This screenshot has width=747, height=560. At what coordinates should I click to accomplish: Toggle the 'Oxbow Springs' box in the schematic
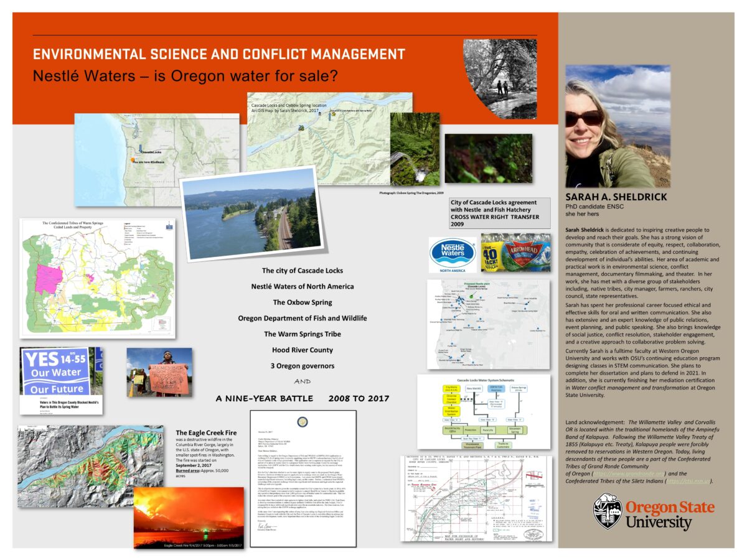click(x=519, y=388)
